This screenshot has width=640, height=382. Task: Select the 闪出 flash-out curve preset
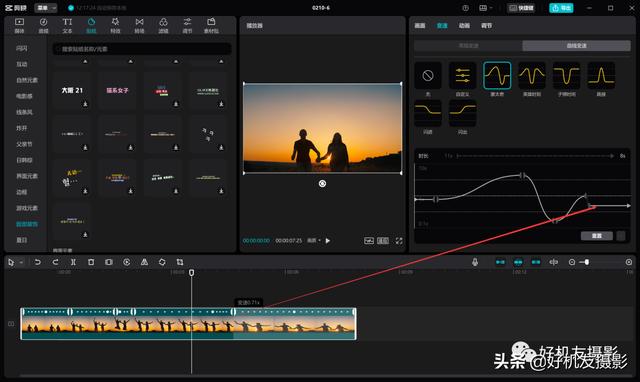462,113
